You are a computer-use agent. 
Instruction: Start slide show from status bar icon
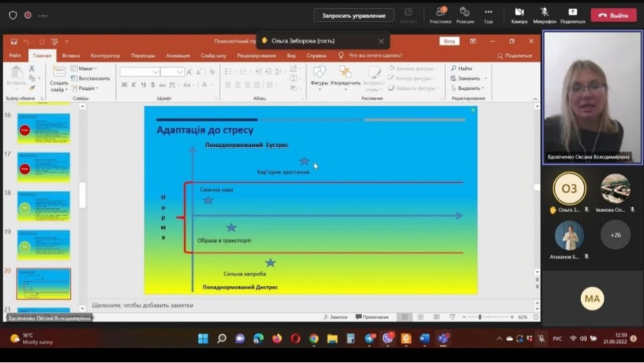point(452,317)
